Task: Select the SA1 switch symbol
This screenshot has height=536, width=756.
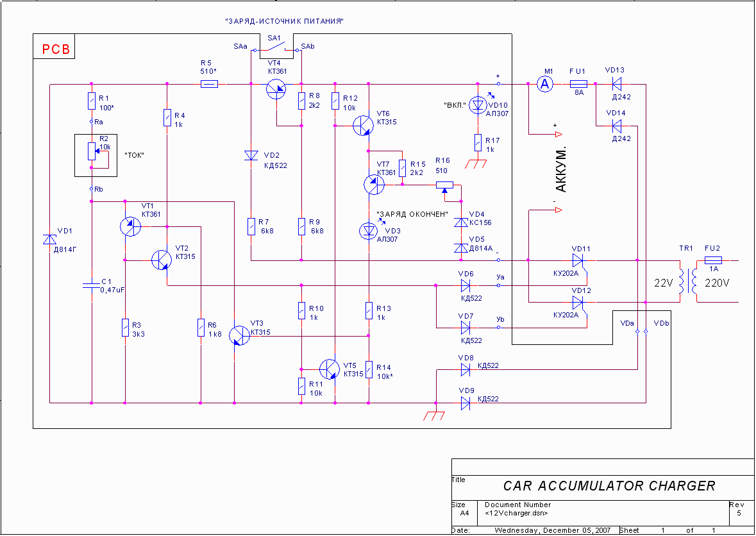Action: (x=277, y=48)
